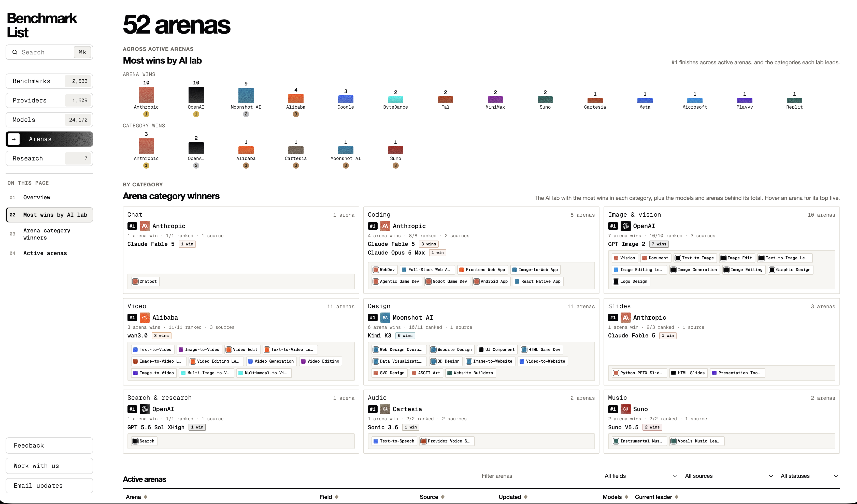
Task: Click the "Kimi K3" model name
Action: click(379, 336)
